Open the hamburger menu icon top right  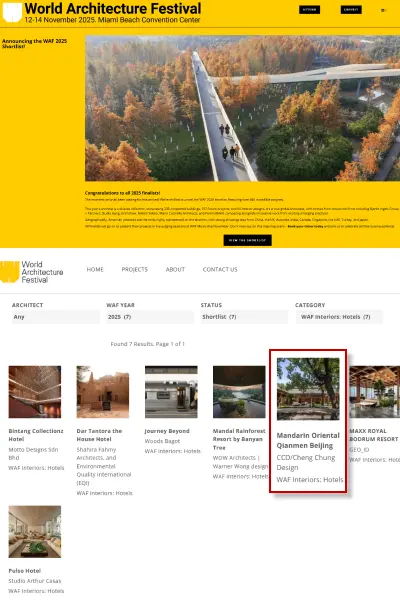(x=384, y=10)
